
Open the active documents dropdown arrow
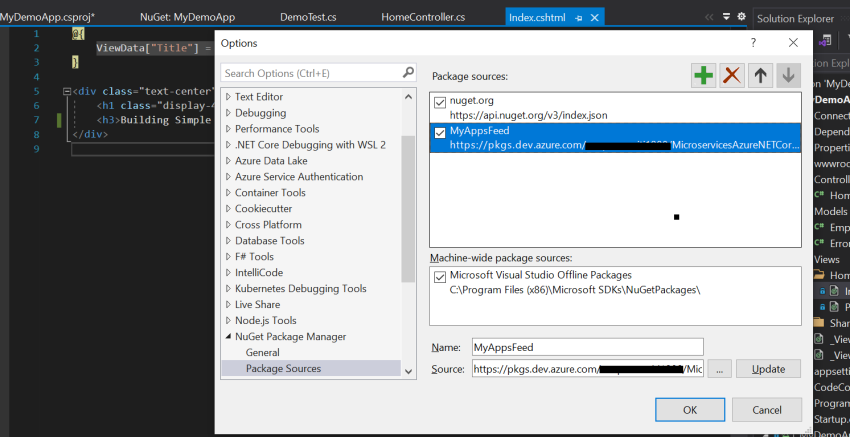tap(724, 17)
